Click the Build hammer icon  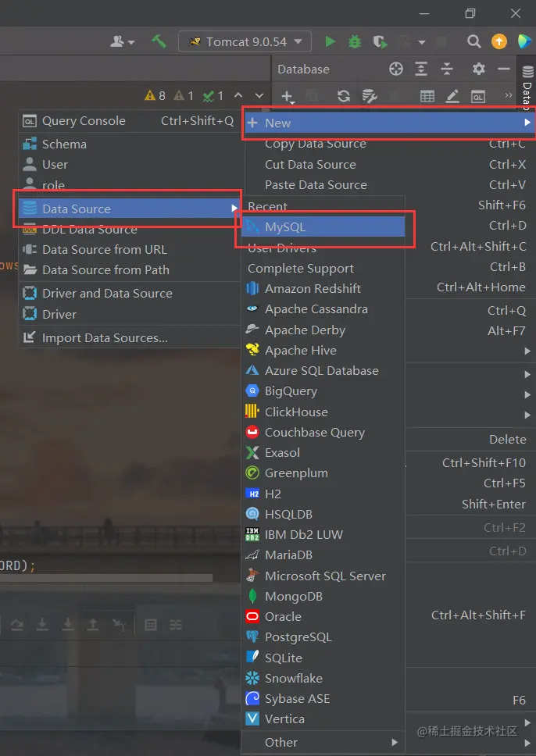click(x=159, y=41)
